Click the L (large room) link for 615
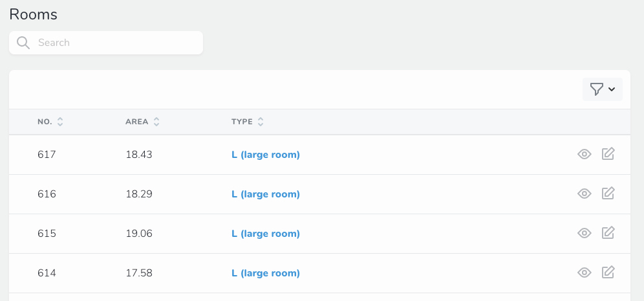Viewport: 644px width, 301px height. [265, 234]
